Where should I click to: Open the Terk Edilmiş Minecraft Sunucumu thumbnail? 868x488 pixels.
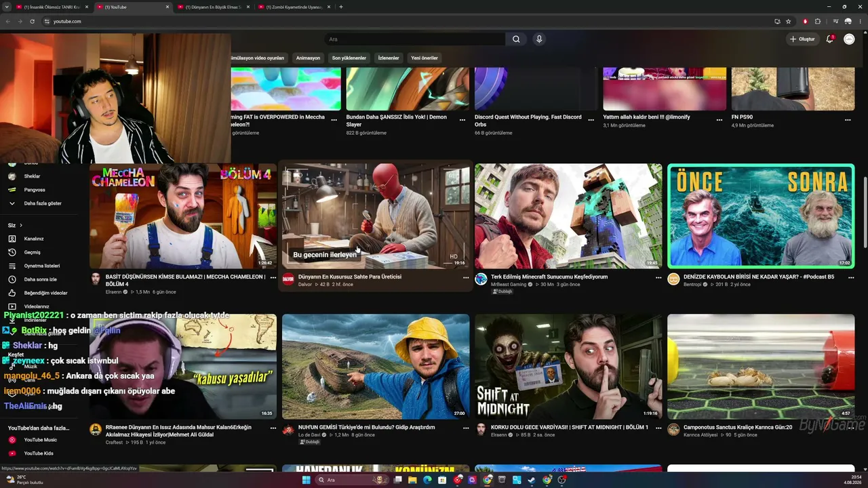[568, 216]
